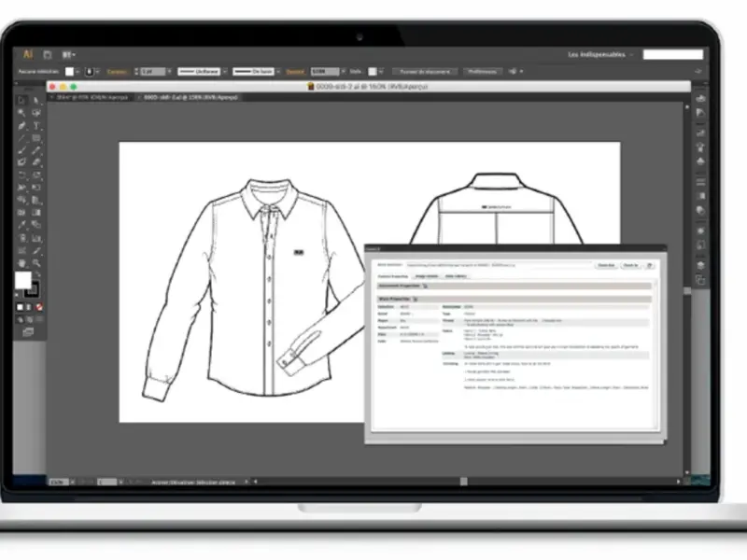Select the Slice tool
Image resolution: width=747 pixels, height=560 pixels.
click(36, 250)
